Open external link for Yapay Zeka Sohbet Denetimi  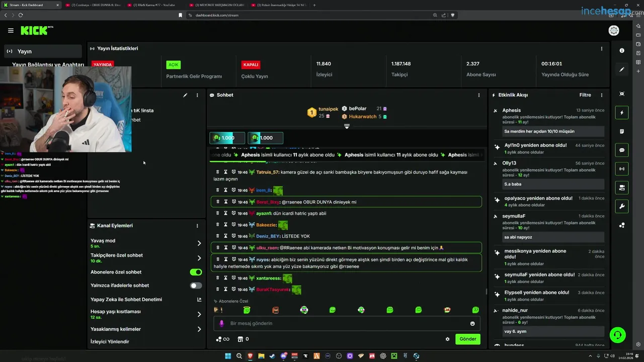199,300
